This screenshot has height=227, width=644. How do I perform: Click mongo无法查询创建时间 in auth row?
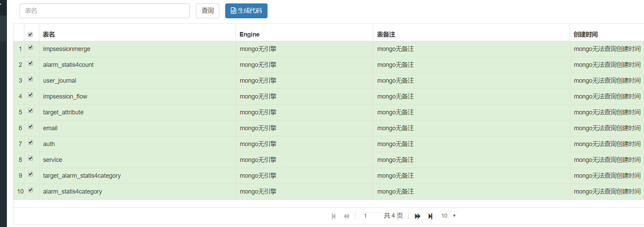607,144
